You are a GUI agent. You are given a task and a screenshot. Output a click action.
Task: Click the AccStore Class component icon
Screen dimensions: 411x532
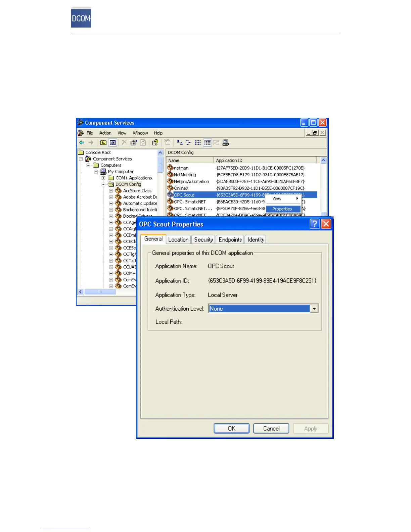[118, 190]
